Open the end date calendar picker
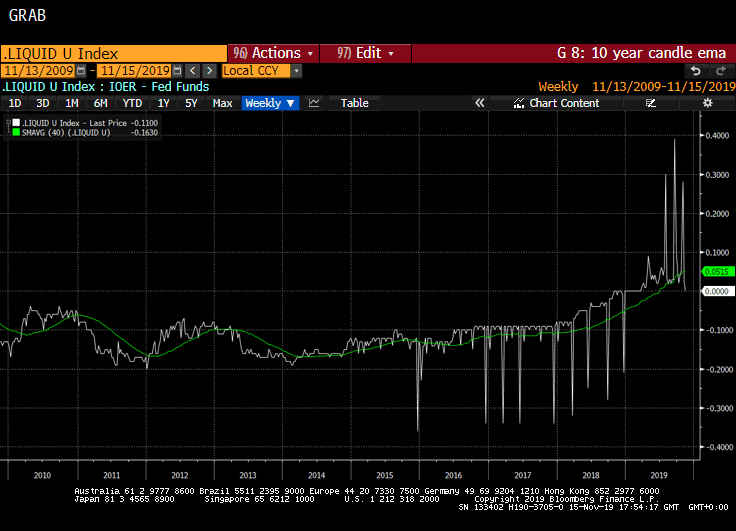 point(177,71)
